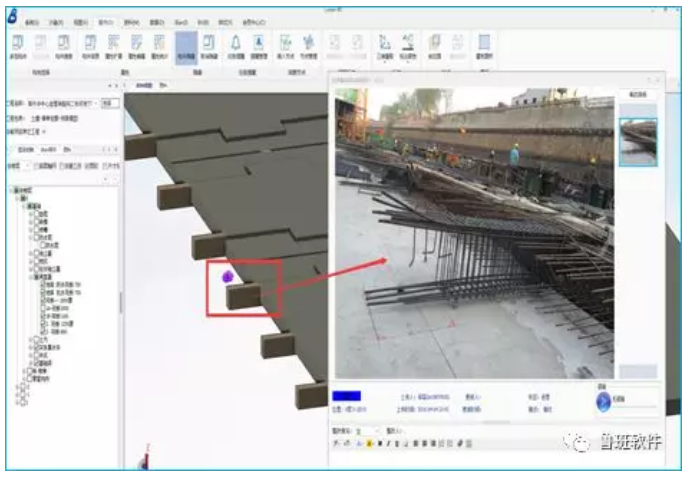Click the person-in-frame icon right of the bell
Image resolution: width=689 pixels, height=477 pixels.
tap(258, 43)
